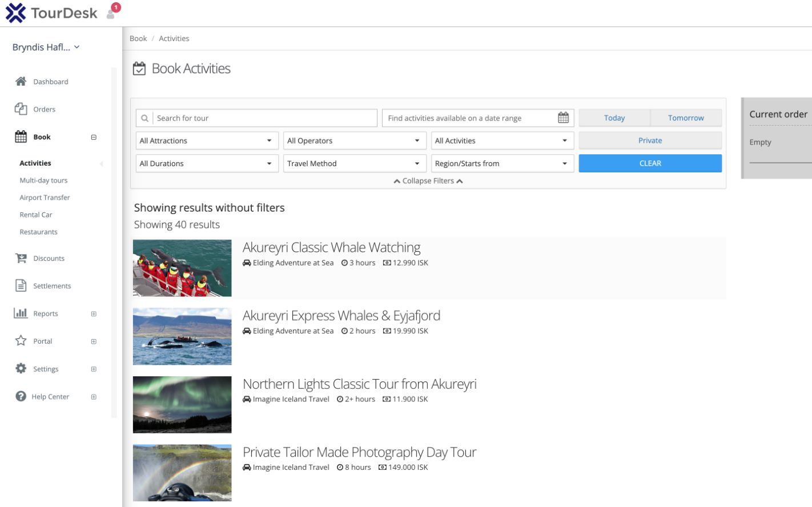Open the All Attractions dropdown

(x=207, y=140)
